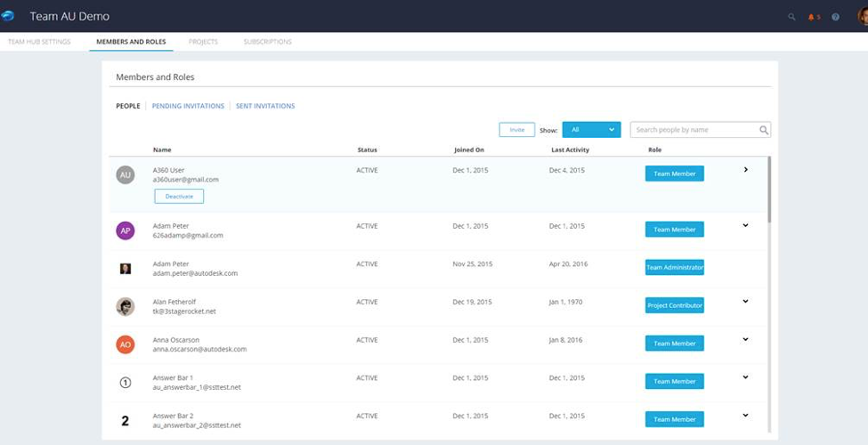Click the Search people by name field
Screen dimensions: 868x445
pos(693,130)
